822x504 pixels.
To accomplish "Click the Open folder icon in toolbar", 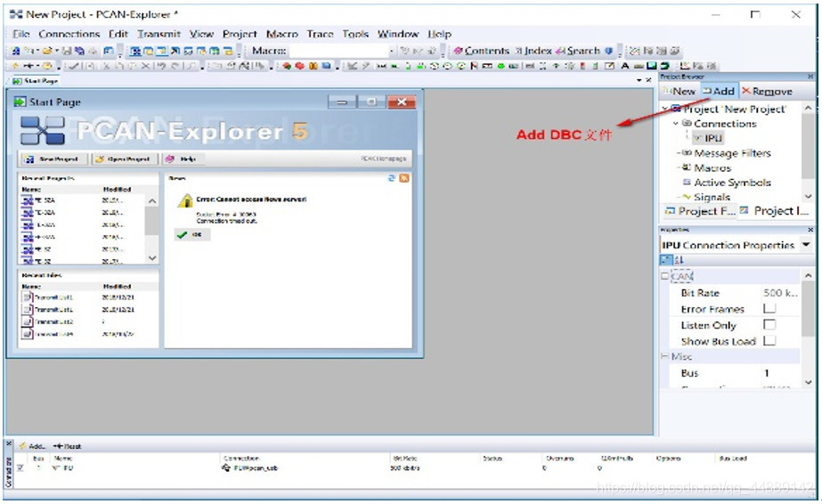I will pos(47,51).
